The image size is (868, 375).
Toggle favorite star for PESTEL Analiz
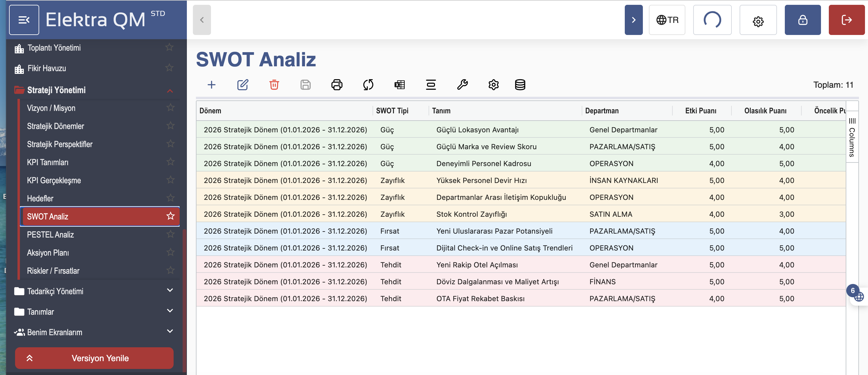(x=171, y=234)
